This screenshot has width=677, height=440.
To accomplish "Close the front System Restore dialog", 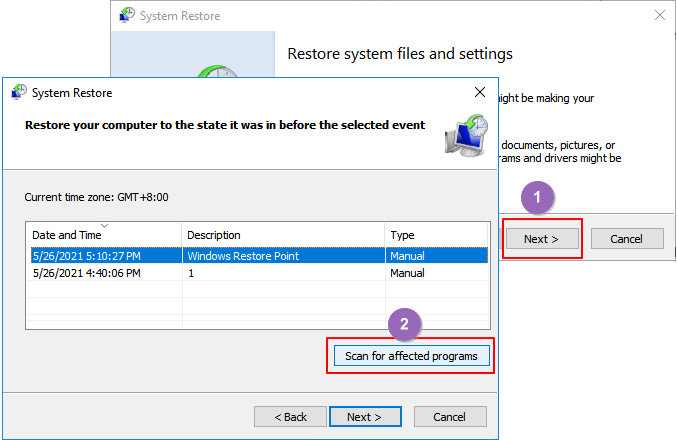I will coord(480,93).
